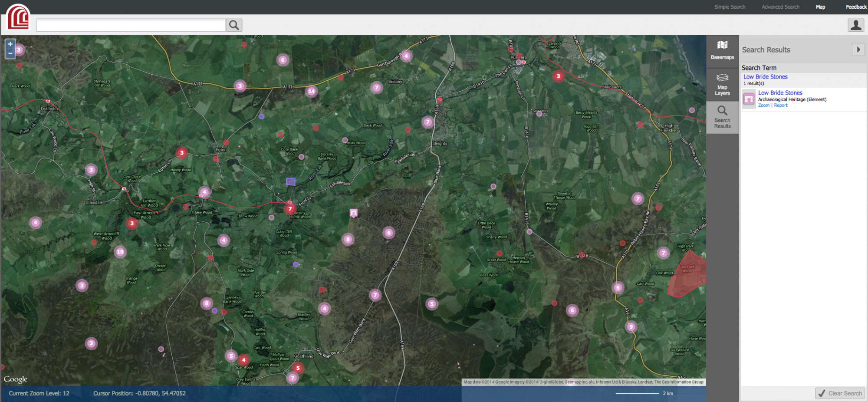The height and width of the screenshot is (402, 868).
Task: Zoom in with the map plus button
Action: (x=10, y=44)
